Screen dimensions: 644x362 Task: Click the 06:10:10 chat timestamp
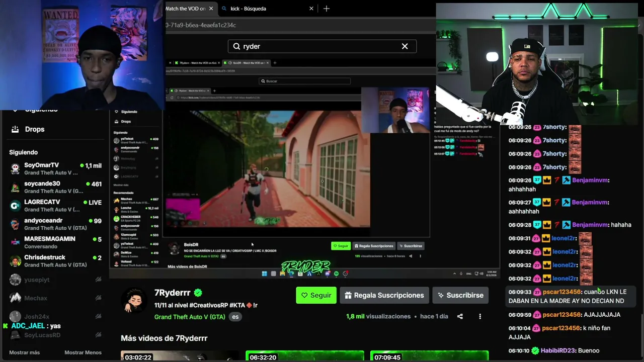519,350
